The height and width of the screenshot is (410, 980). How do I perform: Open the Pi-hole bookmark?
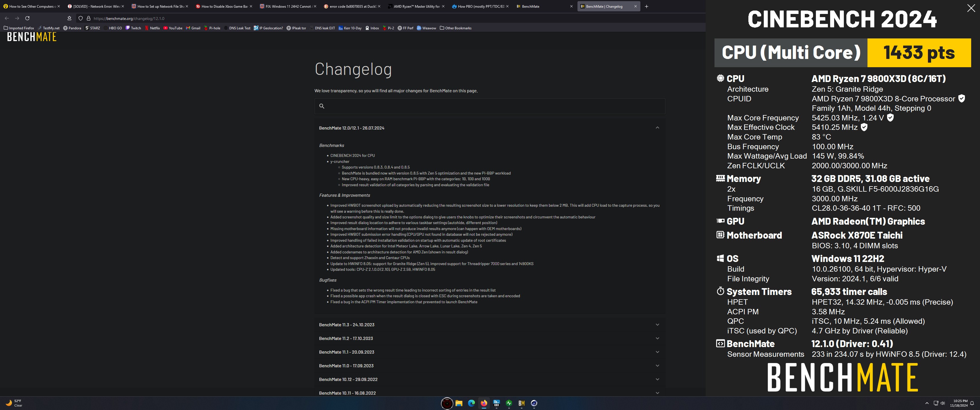pyautogui.click(x=212, y=28)
